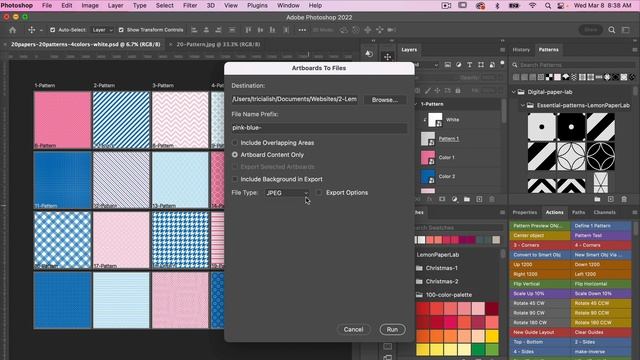640x360 pixels.
Task: Open the Plugins menu
Action: pos(257,6)
